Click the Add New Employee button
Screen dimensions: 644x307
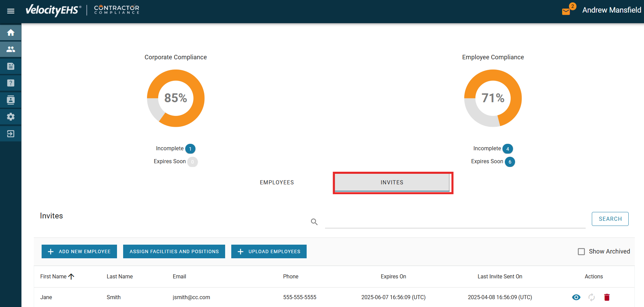coord(79,251)
